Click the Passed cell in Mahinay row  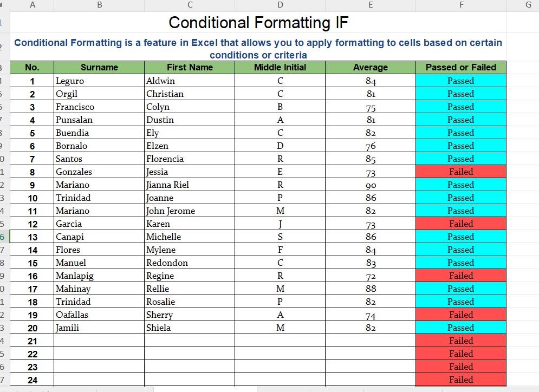461,289
